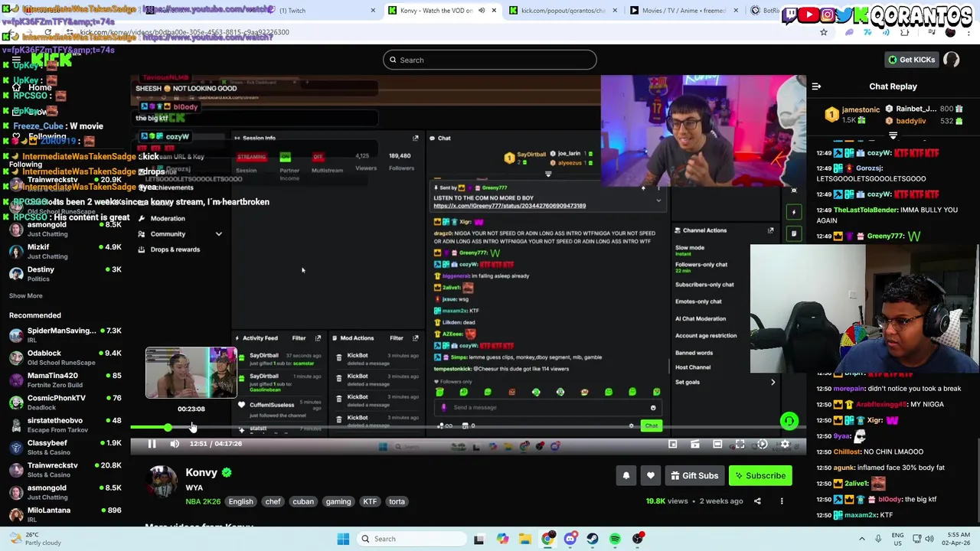The image size is (980, 551).
Task: Open File Explorer from the taskbar
Action: pyautogui.click(x=525, y=539)
